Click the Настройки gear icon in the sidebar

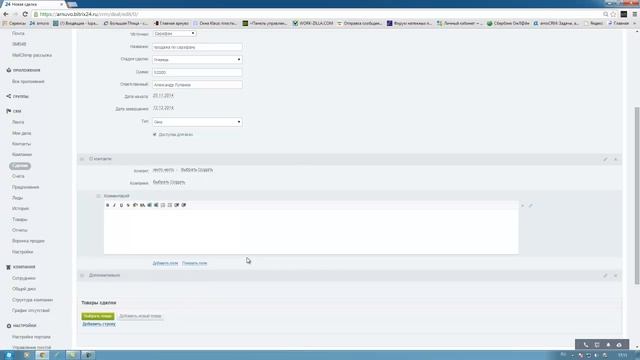coord(9,326)
